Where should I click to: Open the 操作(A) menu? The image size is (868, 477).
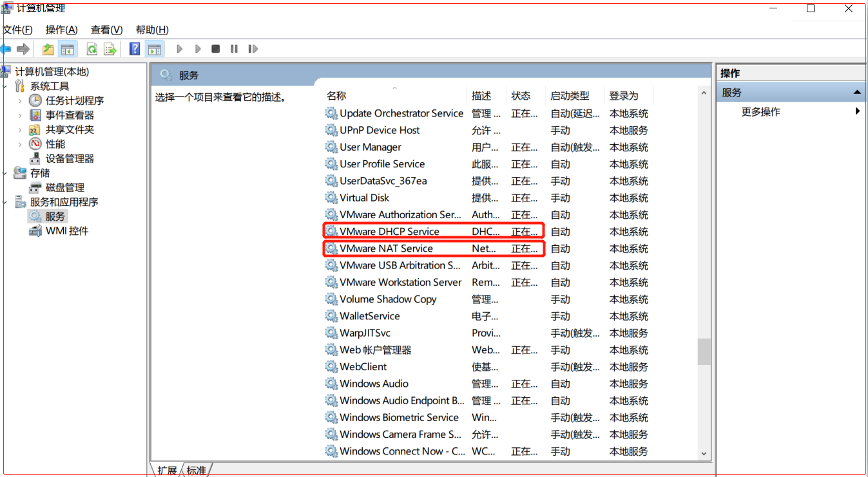[62, 30]
